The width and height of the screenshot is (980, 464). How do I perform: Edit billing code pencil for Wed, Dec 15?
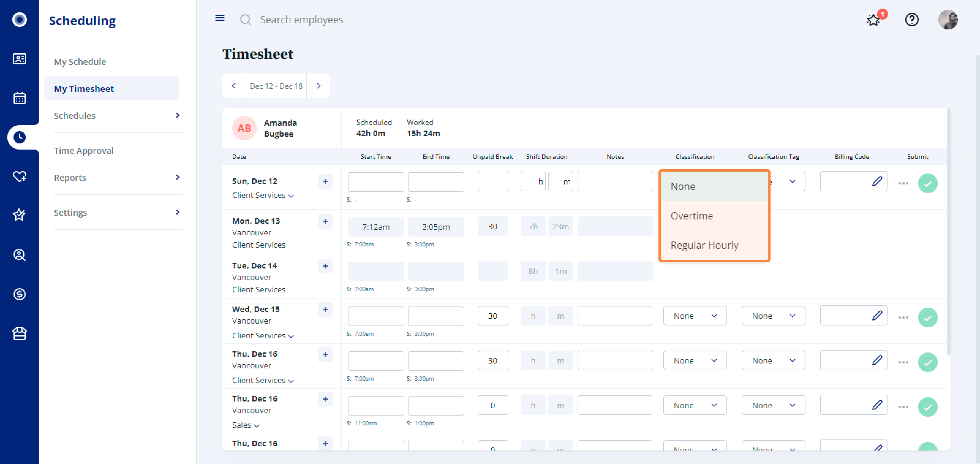877,316
